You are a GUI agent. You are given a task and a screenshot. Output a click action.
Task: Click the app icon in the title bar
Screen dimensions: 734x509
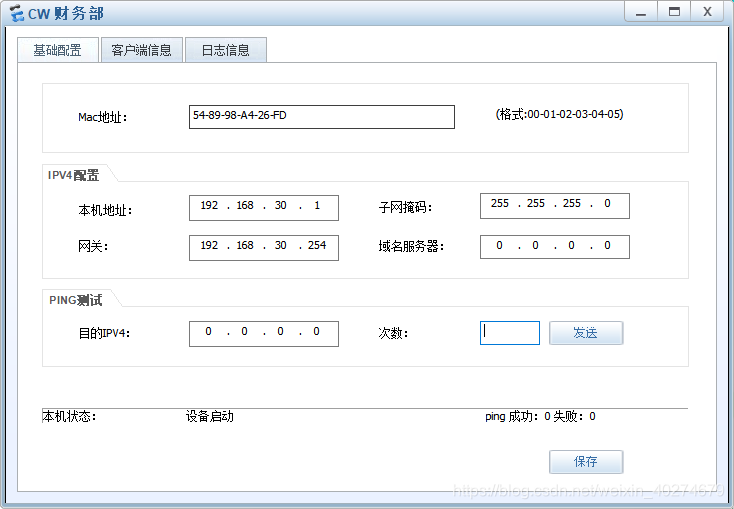17,13
